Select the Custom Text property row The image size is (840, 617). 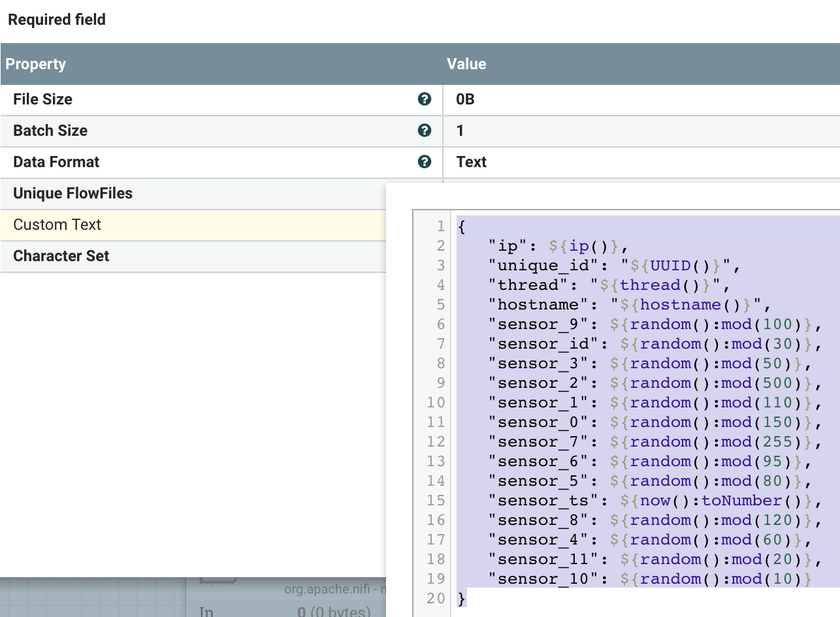pyautogui.click(x=196, y=225)
